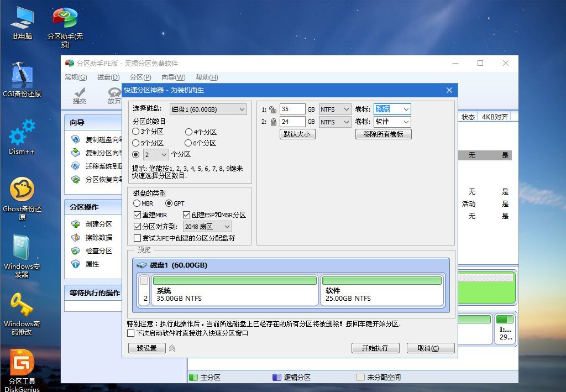566x392 pixels.
Task: Select the 4个分区 radio button
Action: 188,132
